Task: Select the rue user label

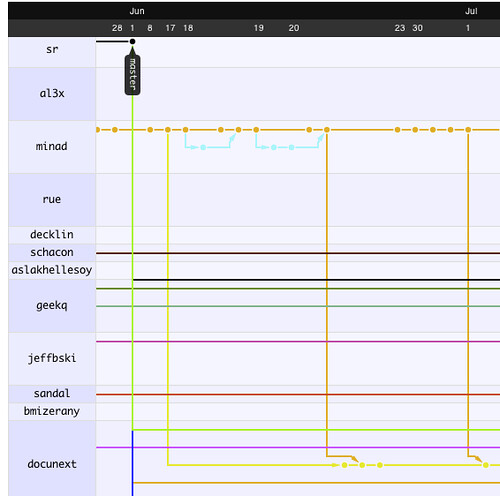Action: pos(52,199)
